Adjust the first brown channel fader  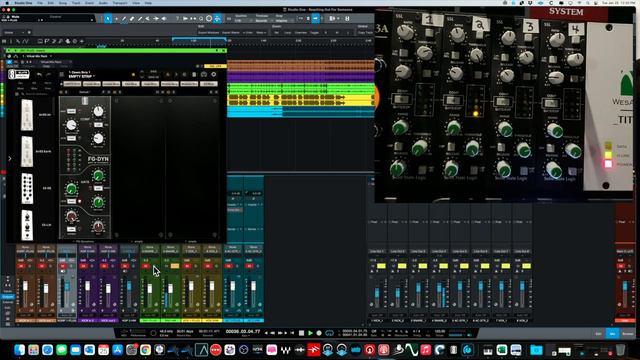[25, 286]
